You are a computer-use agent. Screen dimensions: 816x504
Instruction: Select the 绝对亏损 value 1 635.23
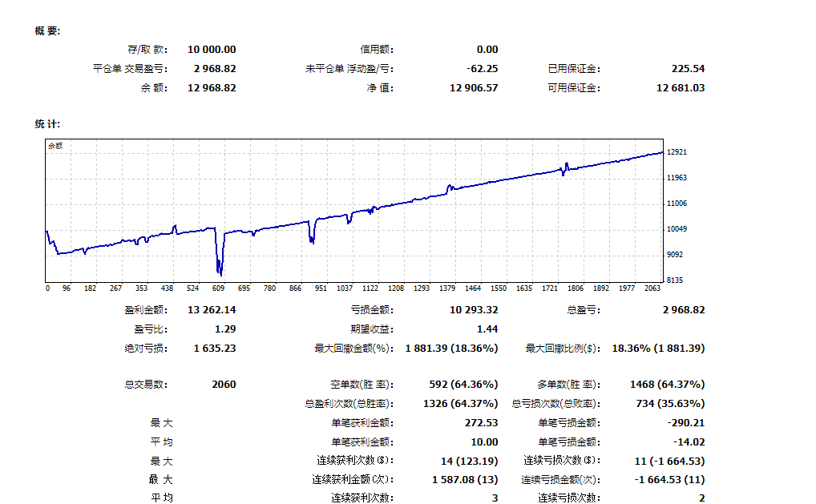(x=215, y=349)
